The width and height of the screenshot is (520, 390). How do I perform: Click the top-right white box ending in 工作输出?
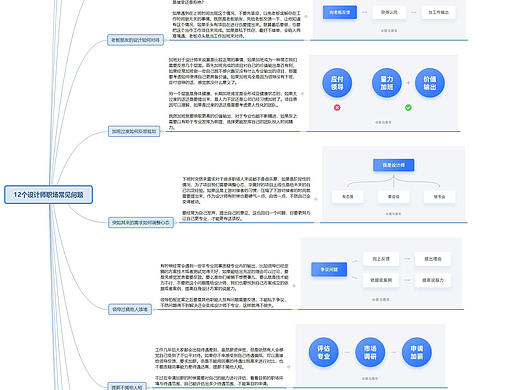[438, 12]
